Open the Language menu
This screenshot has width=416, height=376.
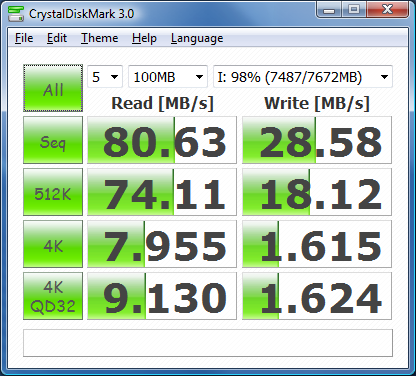[197, 38]
